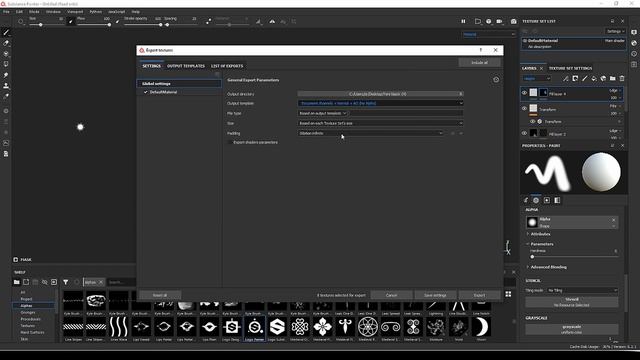Click the Flow slider
This screenshot has width=640, height=360.
94,24
